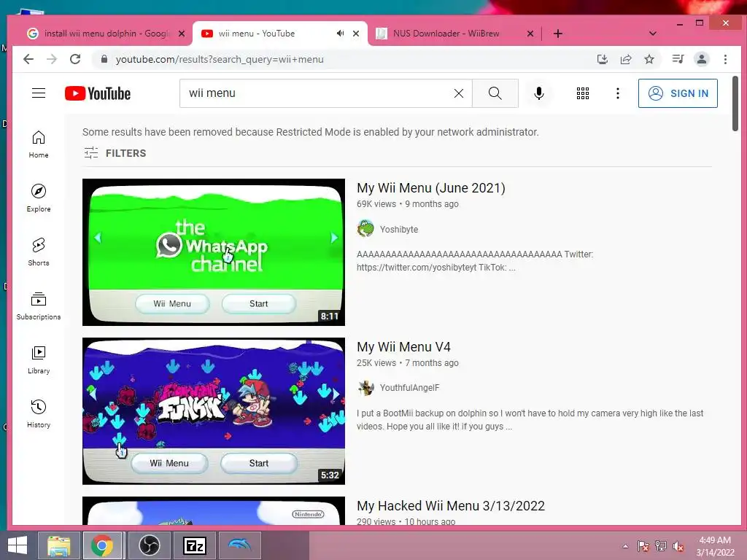747x560 pixels.
Task: Visit the Yoshibyte channel name
Action: coord(399,229)
